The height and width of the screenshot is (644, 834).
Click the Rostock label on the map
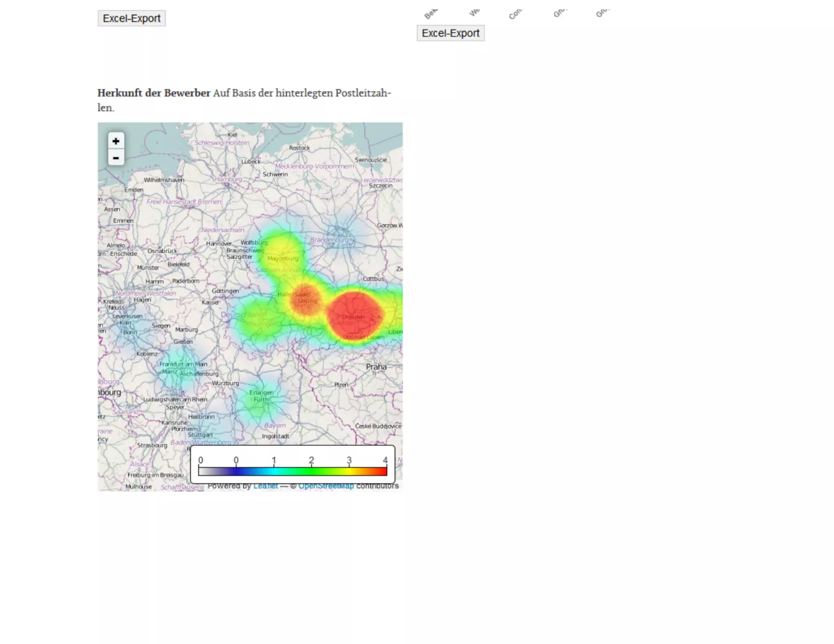pos(299,148)
